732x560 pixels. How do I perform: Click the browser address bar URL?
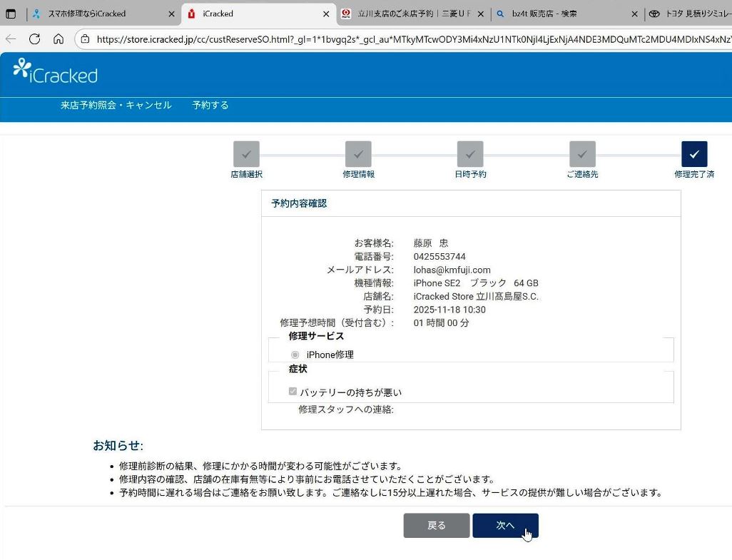pos(414,39)
